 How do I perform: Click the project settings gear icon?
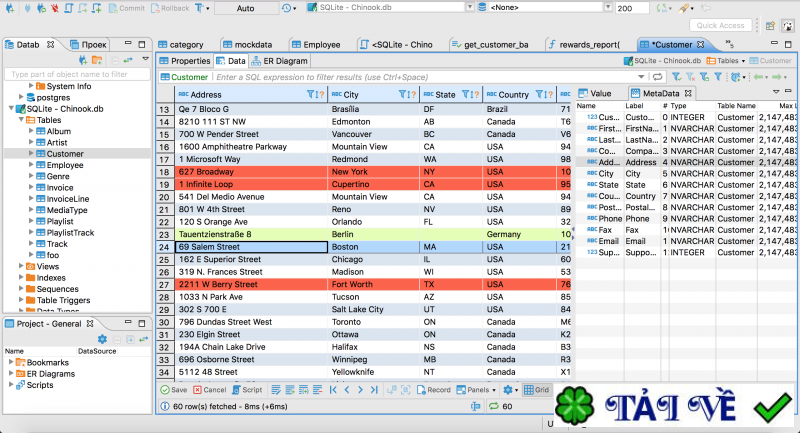(102, 339)
